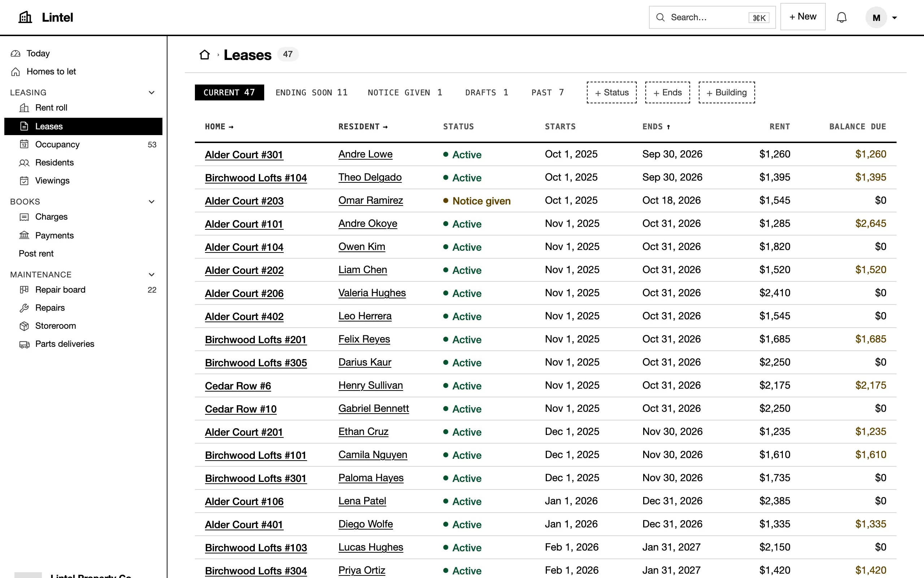Click the Lintel building logo icon
The image size is (924, 578).
click(x=25, y=17)
